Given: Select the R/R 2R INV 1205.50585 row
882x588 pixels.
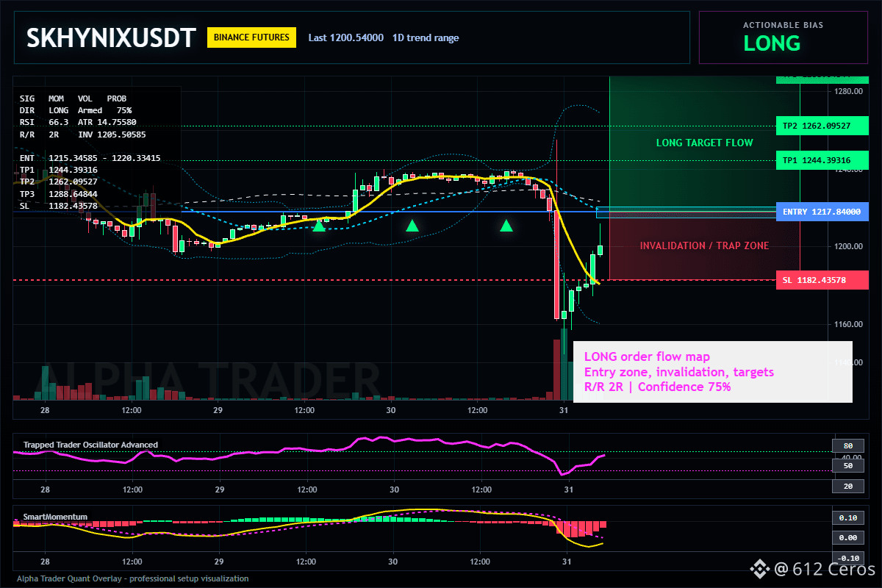Looking at the screenshot, I should pyautogui.click(x=82, y=135).
